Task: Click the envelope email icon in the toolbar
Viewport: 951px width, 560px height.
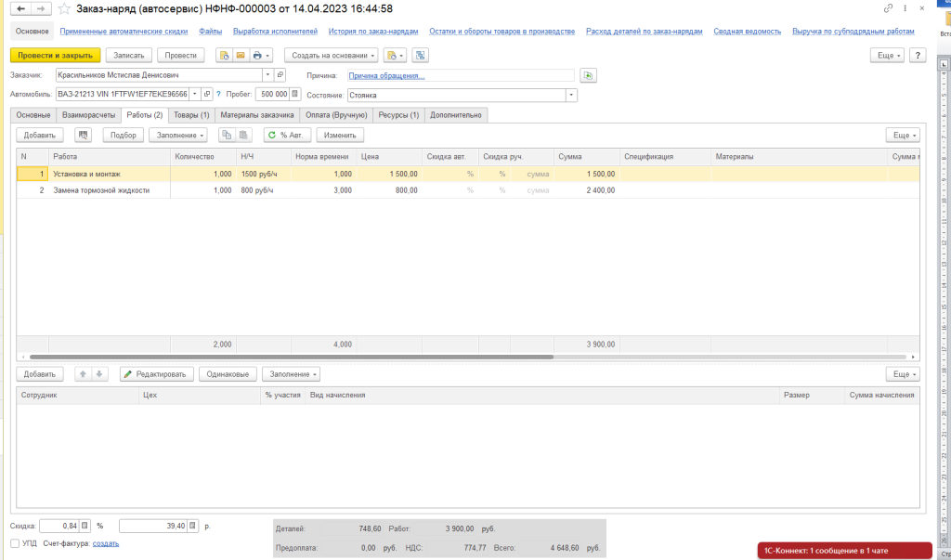Action: click(x=241, y=56)
